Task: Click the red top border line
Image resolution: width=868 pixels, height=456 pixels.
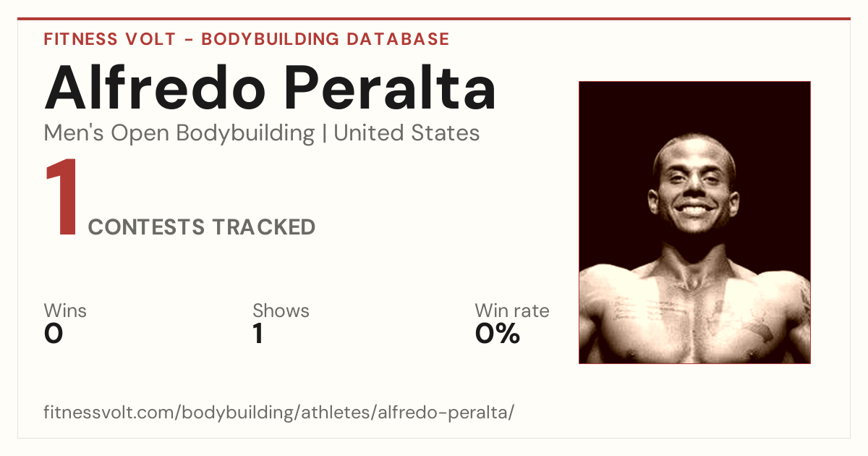Action: point(434,19)
